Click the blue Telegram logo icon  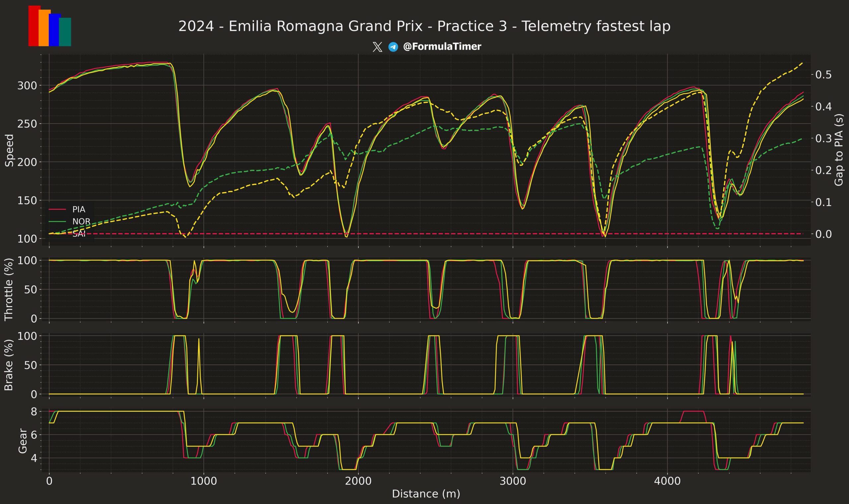(393, 47)
